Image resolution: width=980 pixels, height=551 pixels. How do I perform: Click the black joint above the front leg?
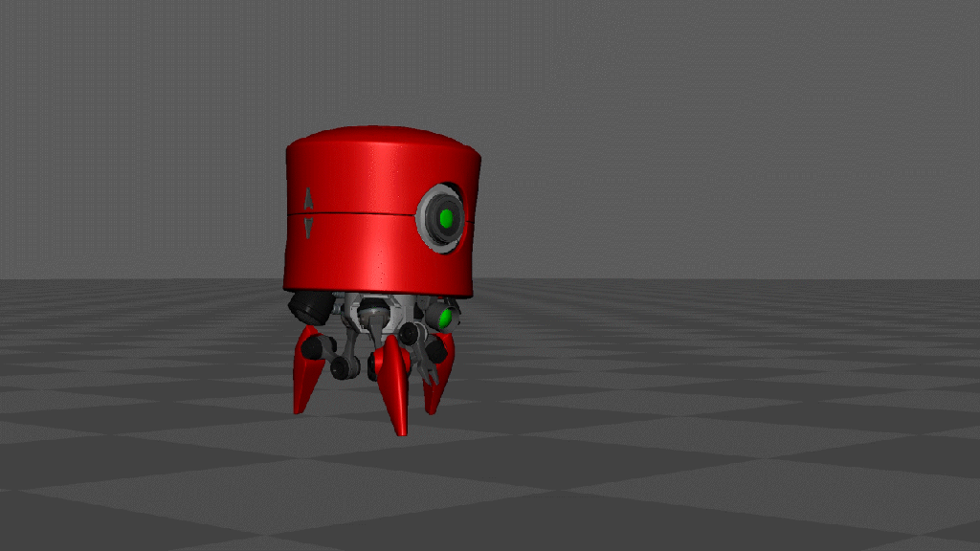[412, 335]
